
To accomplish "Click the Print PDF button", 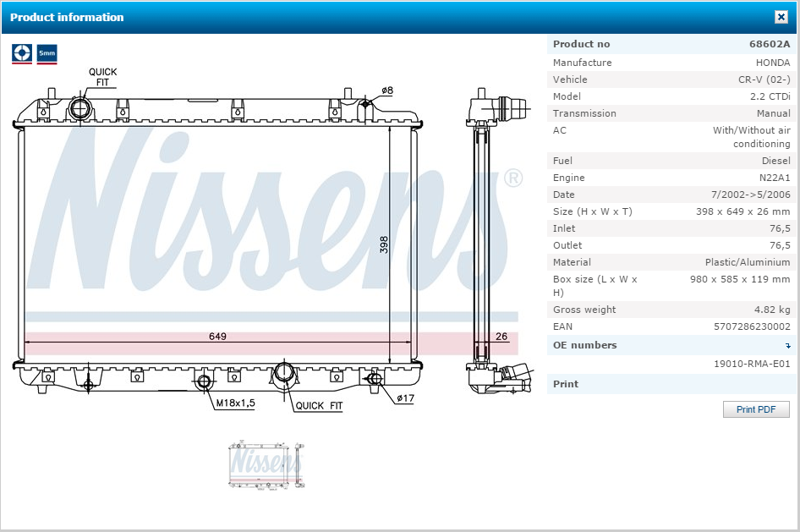I will tap(756, 409).
